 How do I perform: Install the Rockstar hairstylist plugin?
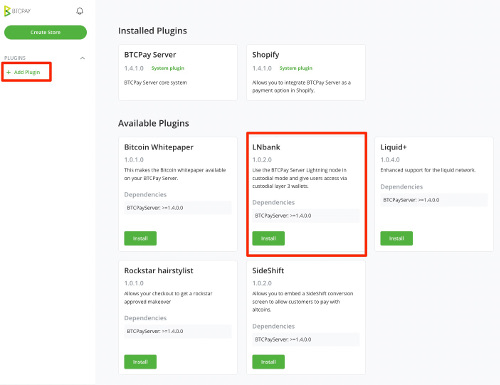(x=140, y=362)
